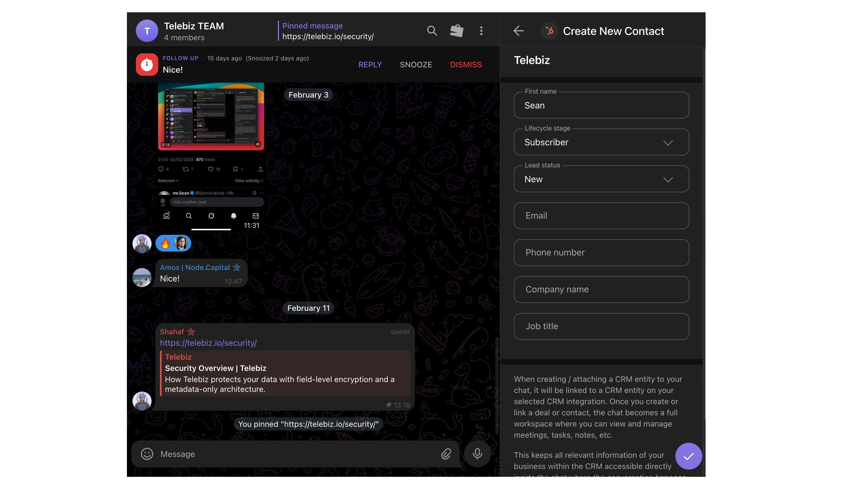Expand Relevant sorting in tweet screenshot
Image resolution: width=868 pixels, height=488 pixels.
coord(168,181)
